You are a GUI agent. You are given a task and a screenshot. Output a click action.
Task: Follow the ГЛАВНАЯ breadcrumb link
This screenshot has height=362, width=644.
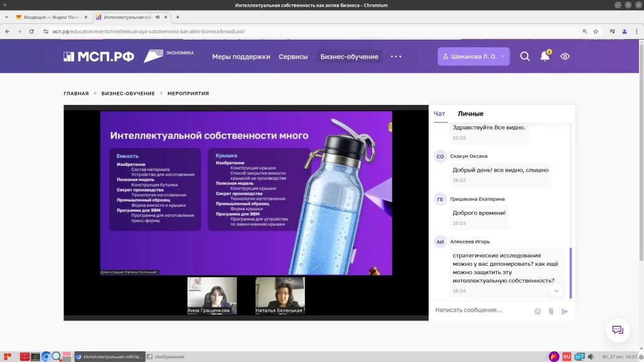76,94
